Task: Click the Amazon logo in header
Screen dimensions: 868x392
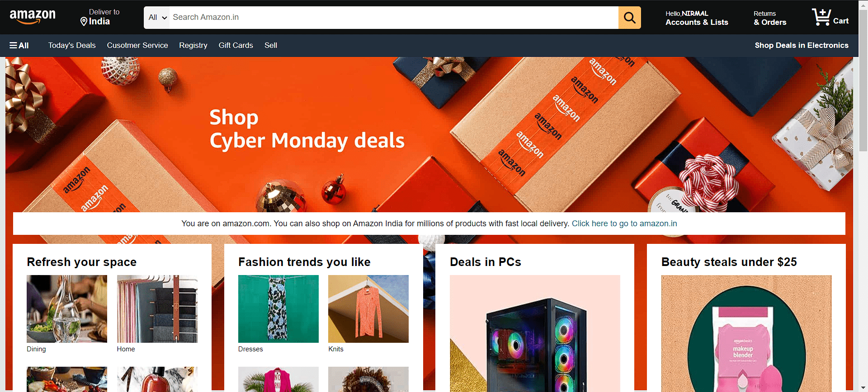Action: [x=33, y=17]
